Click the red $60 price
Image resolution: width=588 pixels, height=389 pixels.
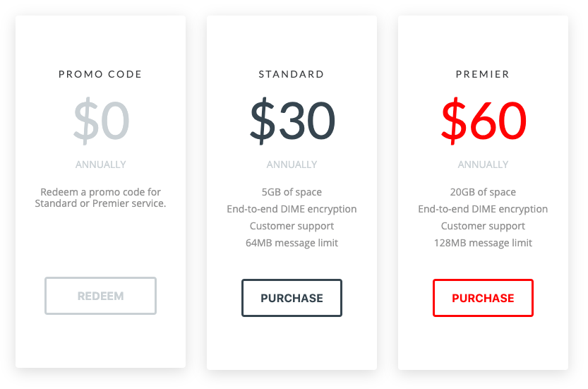pyautogui.click(x=484, y=121)
